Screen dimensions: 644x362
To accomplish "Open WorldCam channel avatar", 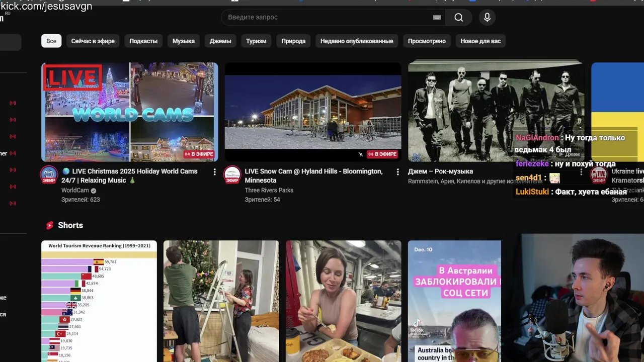I will tap(49, 174).
